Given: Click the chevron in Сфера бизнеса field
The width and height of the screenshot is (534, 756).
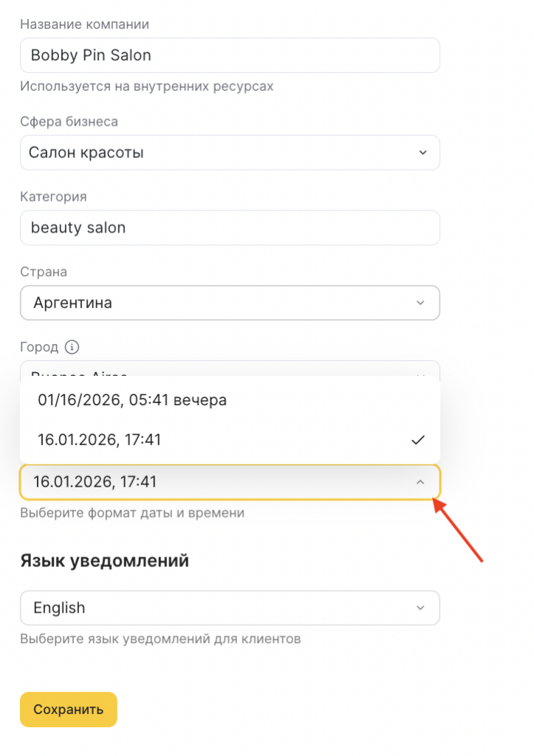Looking at the screenshot, I should pos(422,153).
